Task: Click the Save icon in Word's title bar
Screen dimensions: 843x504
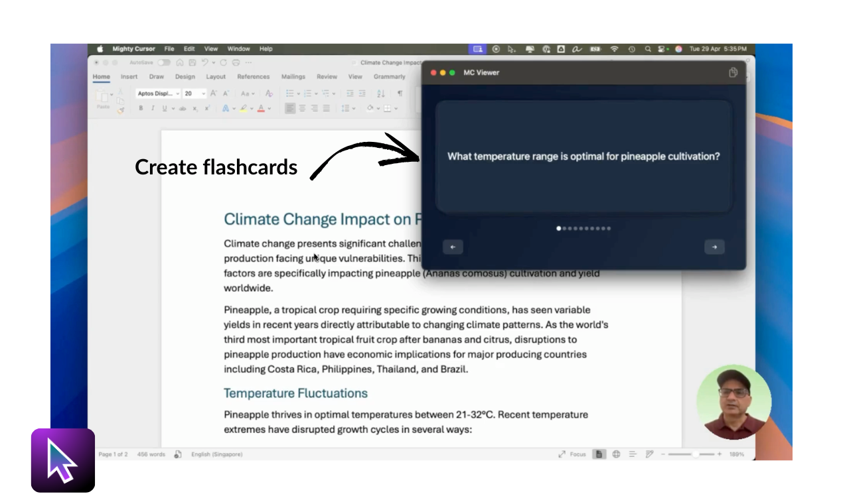Action: click(x=192, y=63)
